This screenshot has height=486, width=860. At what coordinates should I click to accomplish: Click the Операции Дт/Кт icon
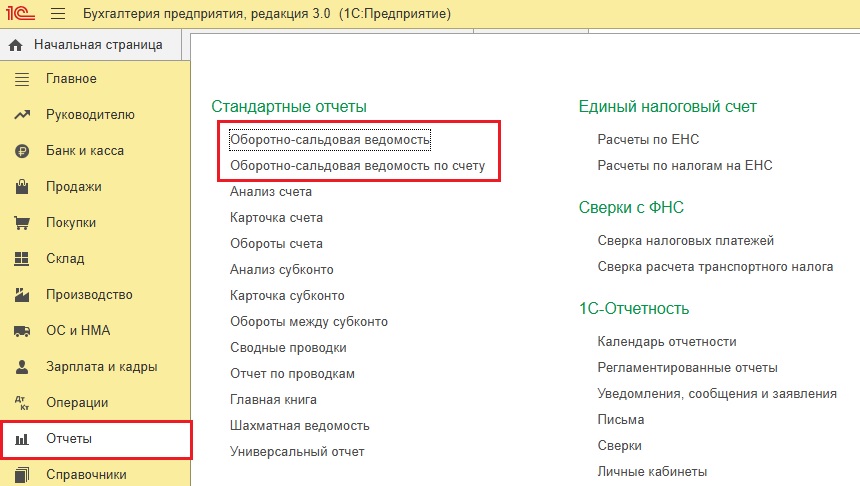(22, 403)
